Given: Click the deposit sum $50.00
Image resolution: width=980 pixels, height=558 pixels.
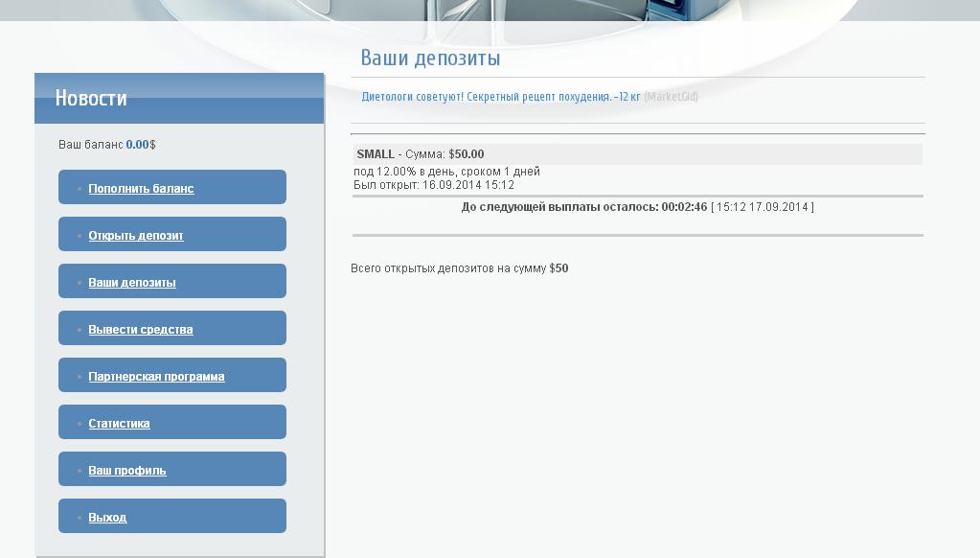Looking at the screenshot, I should 467,154.
